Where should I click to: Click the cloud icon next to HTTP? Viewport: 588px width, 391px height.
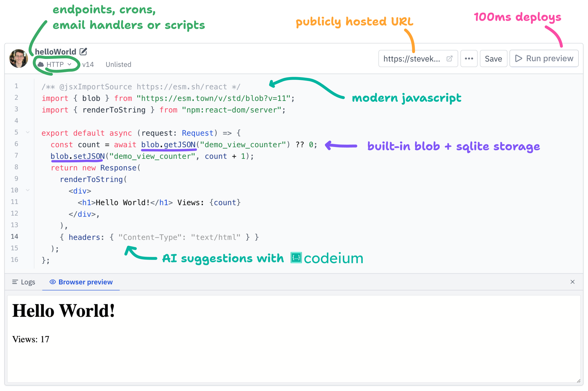(40, 64)
